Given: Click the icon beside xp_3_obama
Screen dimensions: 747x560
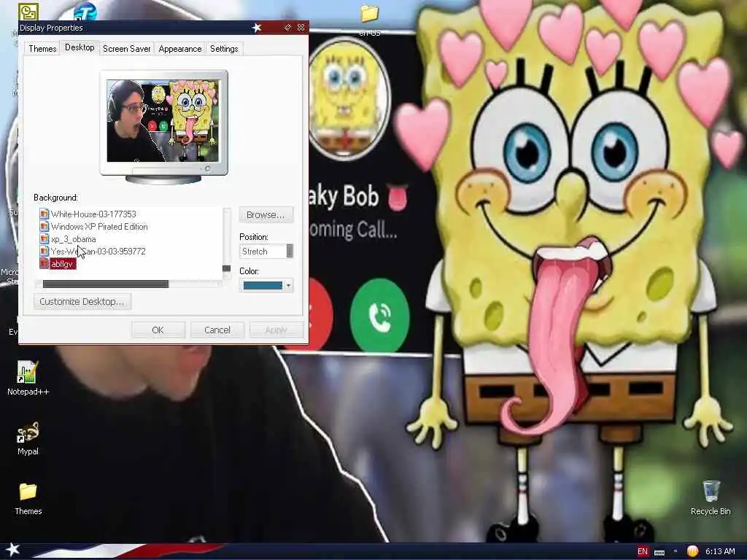Looking at the screenshot, I should [x=44, y=238].
